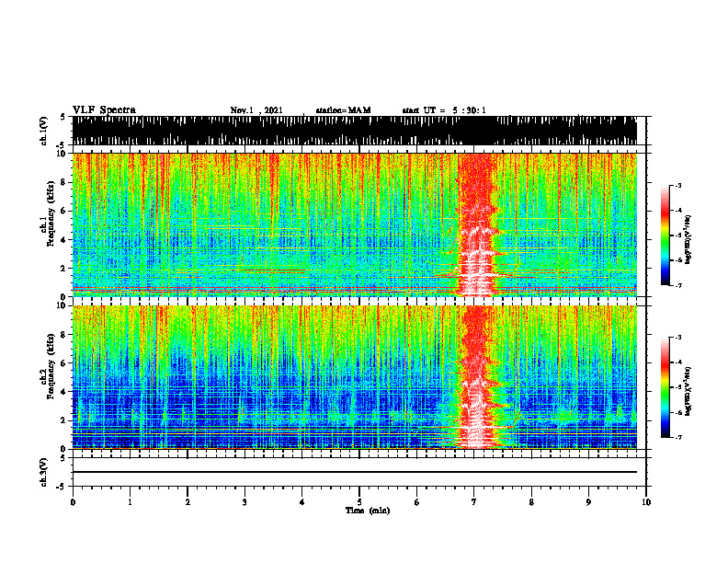Select the date text 'Nov.1 , 2021'
Image resolution: width=728 pixels, height=563 pixels.
coord(256,110)
